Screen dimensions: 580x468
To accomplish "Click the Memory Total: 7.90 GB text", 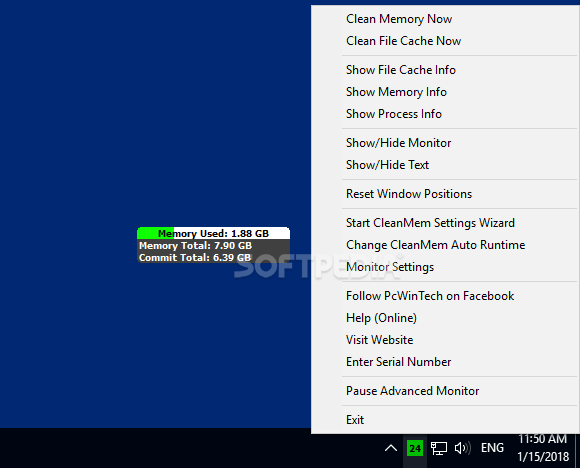I will (x=195, y=246).
